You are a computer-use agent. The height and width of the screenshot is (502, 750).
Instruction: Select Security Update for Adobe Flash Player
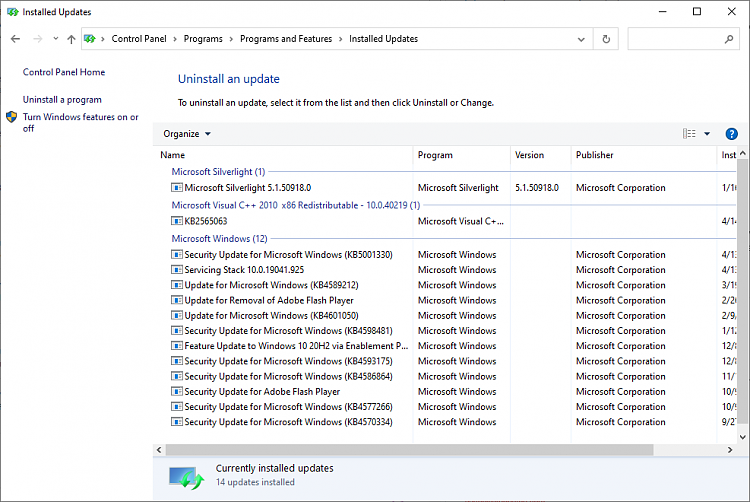click(x=452, y=392)
